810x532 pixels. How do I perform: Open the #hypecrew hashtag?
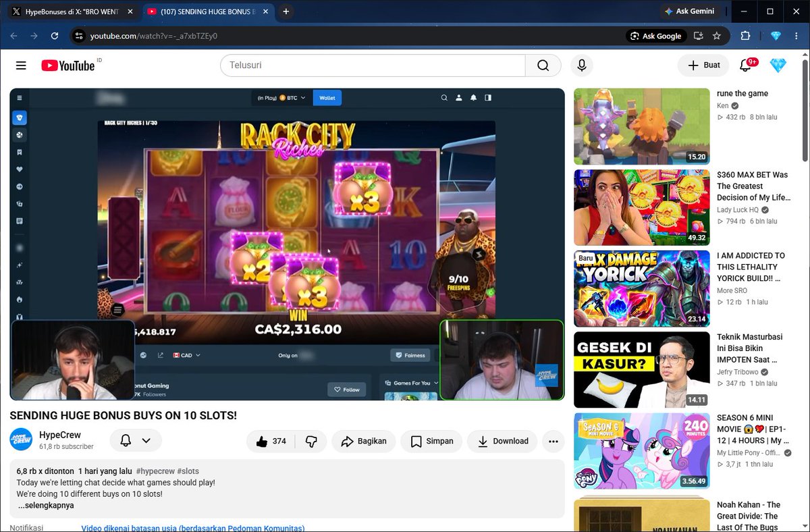[x=157, y=471]
